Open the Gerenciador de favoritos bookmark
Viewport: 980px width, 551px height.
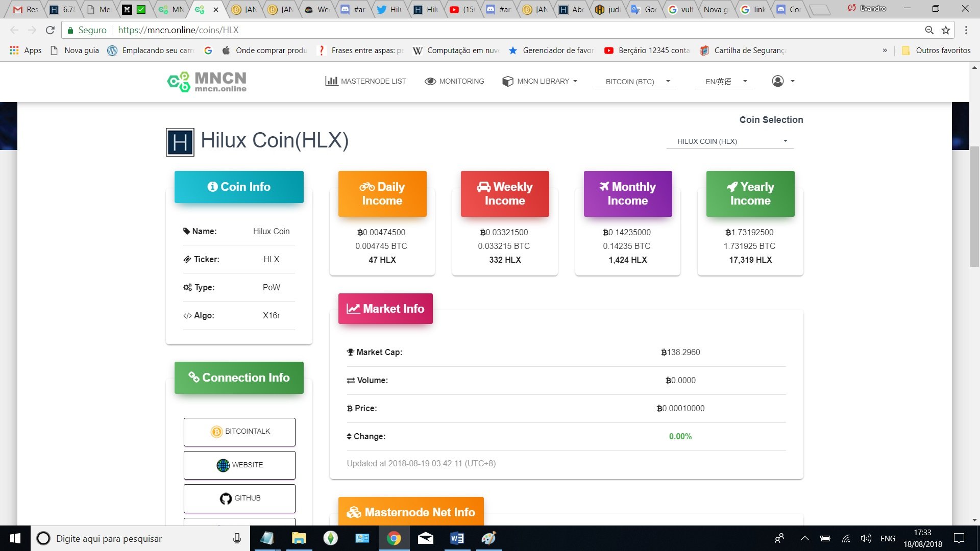552,50
